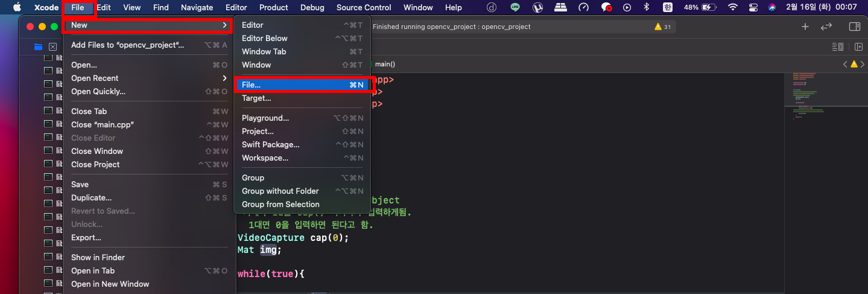The height and width of the screenshot is (294, 868).
Task: Click the Bluetooth status icon
Action: pyautogui.click(x=646, y=7)
